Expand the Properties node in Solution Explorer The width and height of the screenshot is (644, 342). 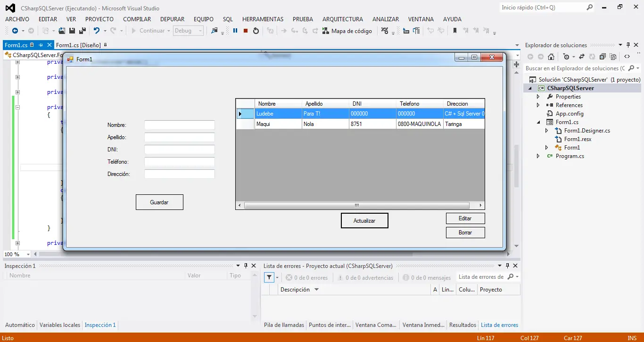coord(538,97)
